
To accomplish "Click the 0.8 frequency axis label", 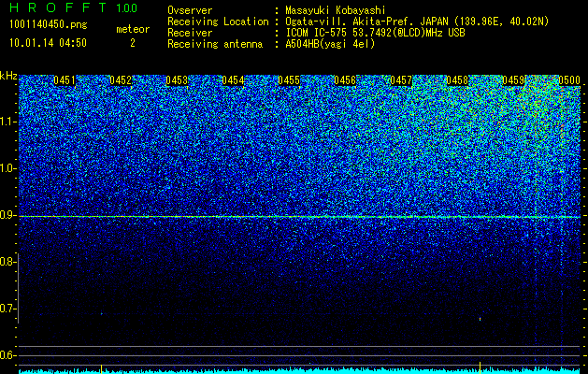I will [x=7, y=262].
